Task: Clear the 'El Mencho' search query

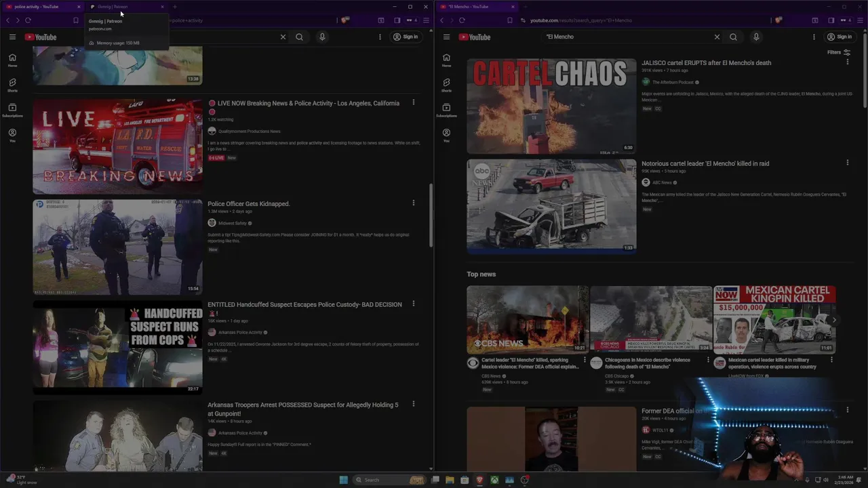Action: click(717, 37)
